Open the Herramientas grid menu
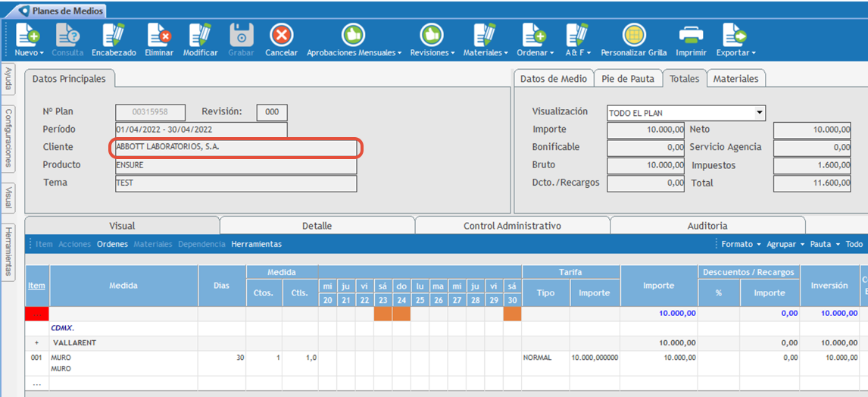 [256, 244]
